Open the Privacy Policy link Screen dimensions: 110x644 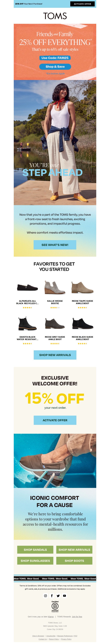click(x=66, y=639)
